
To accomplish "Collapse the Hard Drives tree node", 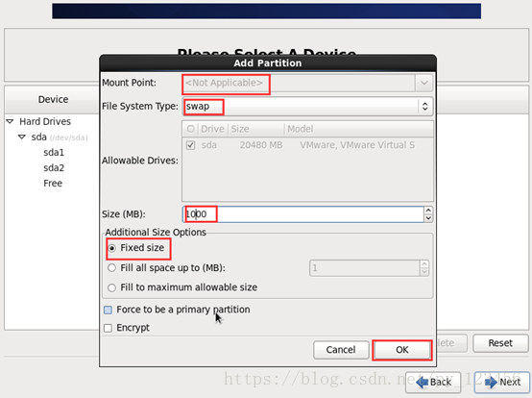I will pyautogui.click(x=11, y=121).
